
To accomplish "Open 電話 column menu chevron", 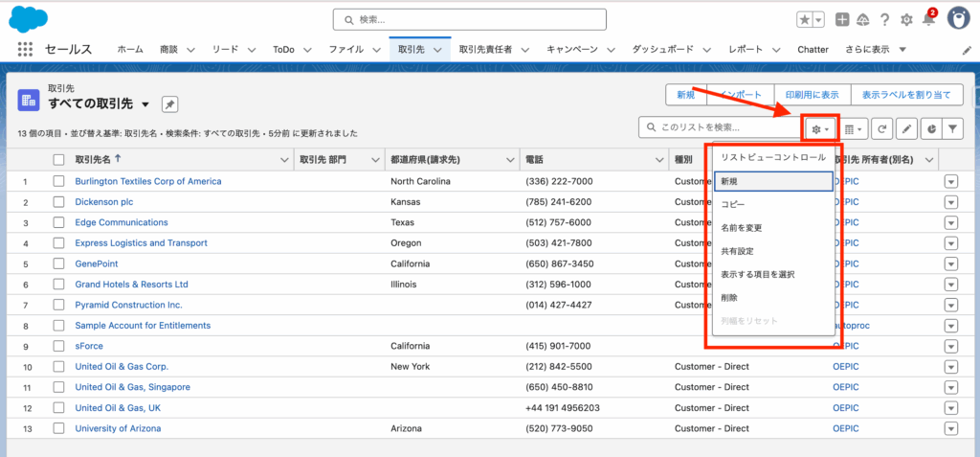I will pyautogui.click(x=658, y=160).
